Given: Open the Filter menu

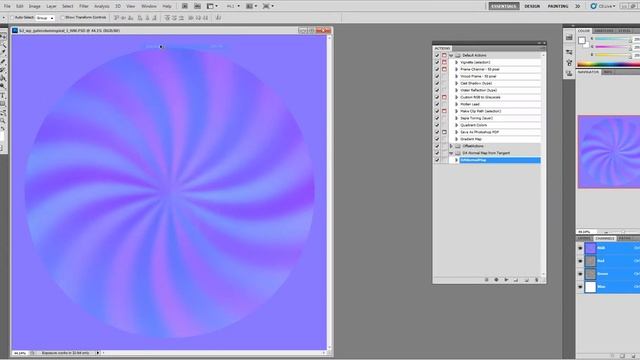Looking at the screenshot, I should click(x=84, y=6).
